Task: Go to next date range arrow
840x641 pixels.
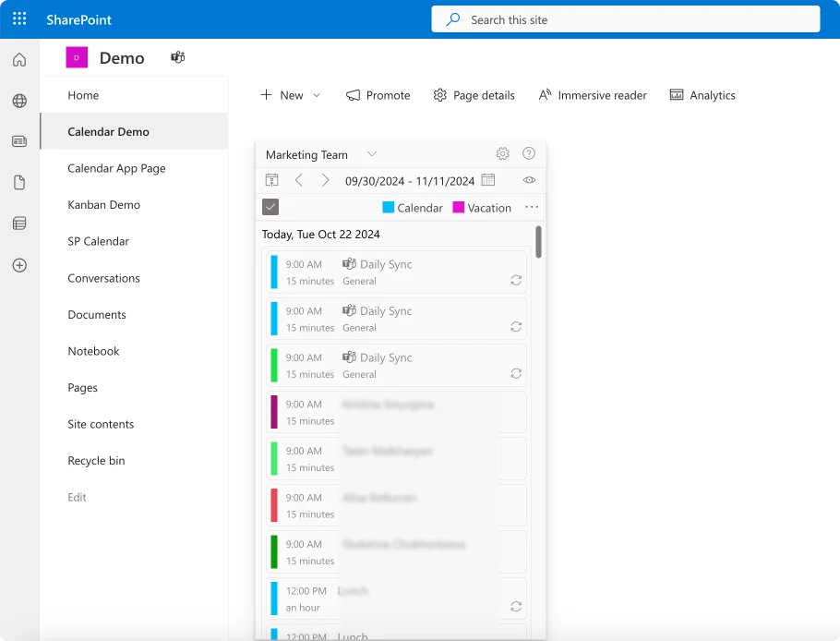Action: (325, 180)
